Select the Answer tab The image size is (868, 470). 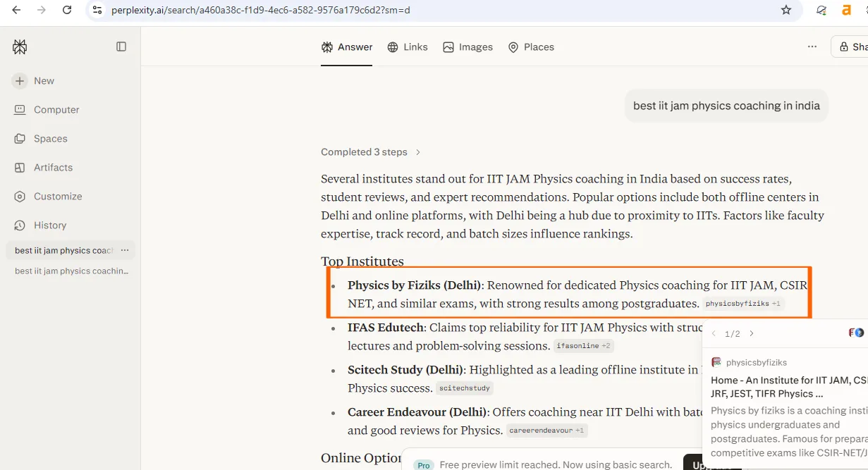tap(346, 47)
